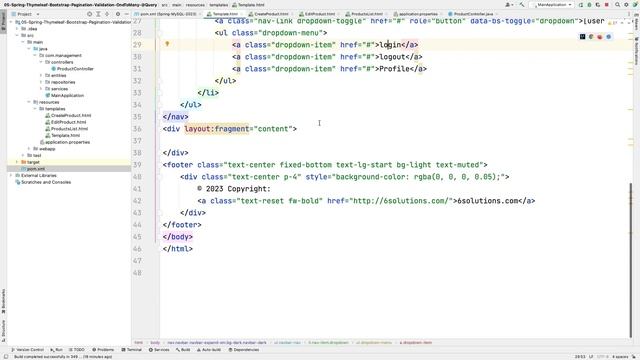640x360 pixels.
Task: Click the Build hammer icon in toolbar
Action: tap(522, 5)
